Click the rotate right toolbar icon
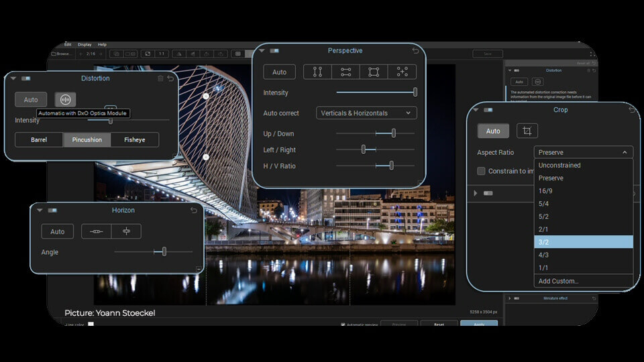 click(x=221, y=54)
